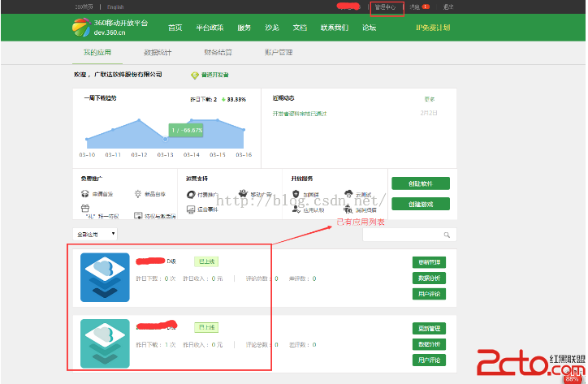588x384 pixels.
Task: Open the 开发者资料审核已通过 notice
Action: click(x=300, y=113)
